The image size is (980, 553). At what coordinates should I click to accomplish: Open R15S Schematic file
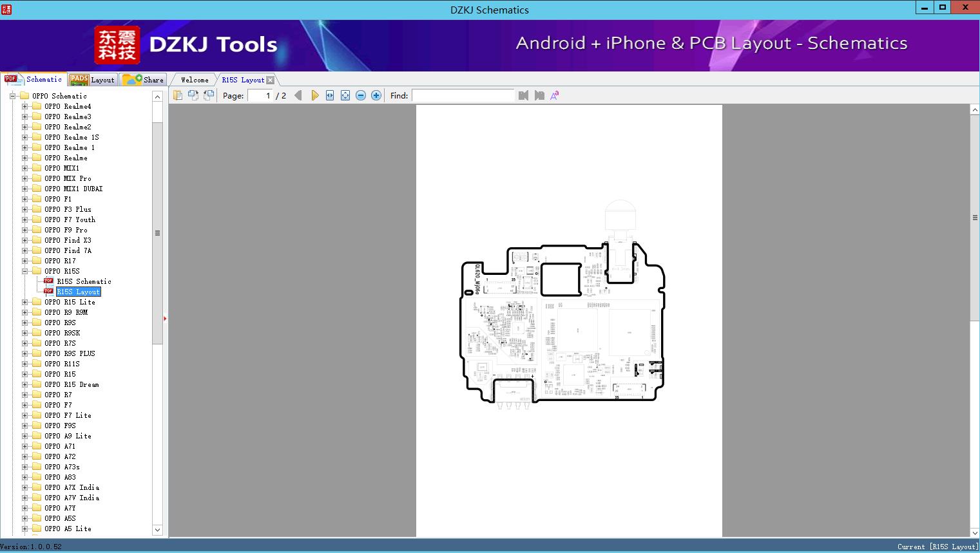[x=84, y=281]
